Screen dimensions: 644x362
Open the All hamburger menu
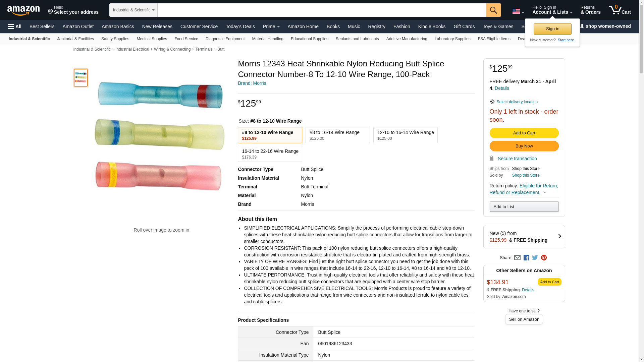15,26
